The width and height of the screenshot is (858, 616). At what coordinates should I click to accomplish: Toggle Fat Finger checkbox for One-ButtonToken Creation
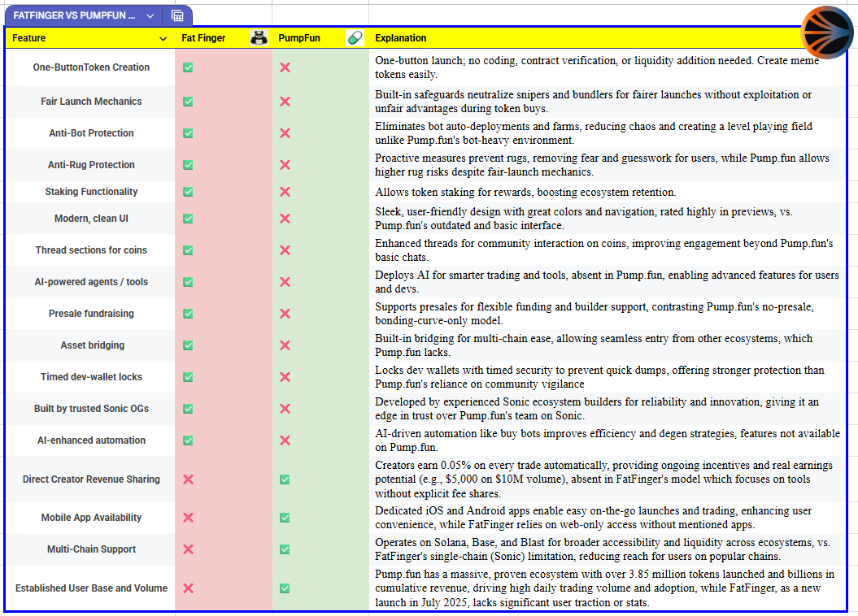188,67
